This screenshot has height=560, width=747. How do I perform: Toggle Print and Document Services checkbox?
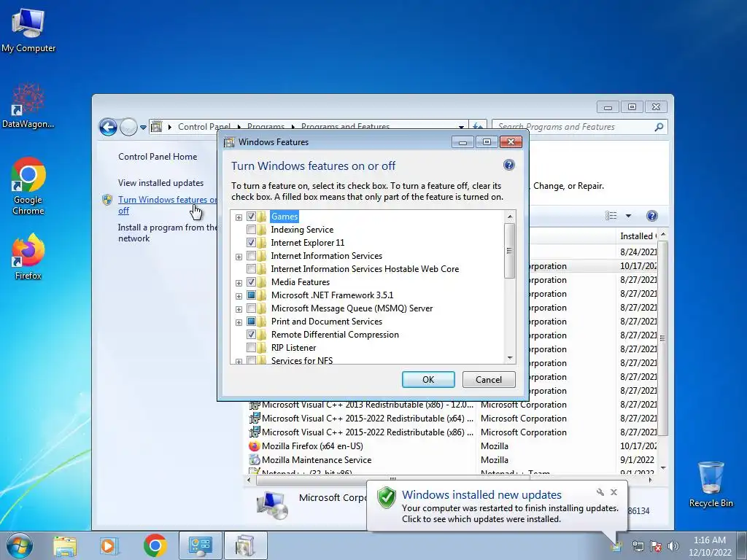(251, 322)
